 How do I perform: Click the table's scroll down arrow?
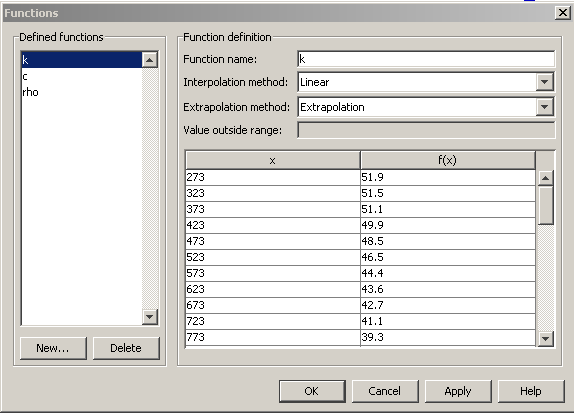[x=545, y=339]
